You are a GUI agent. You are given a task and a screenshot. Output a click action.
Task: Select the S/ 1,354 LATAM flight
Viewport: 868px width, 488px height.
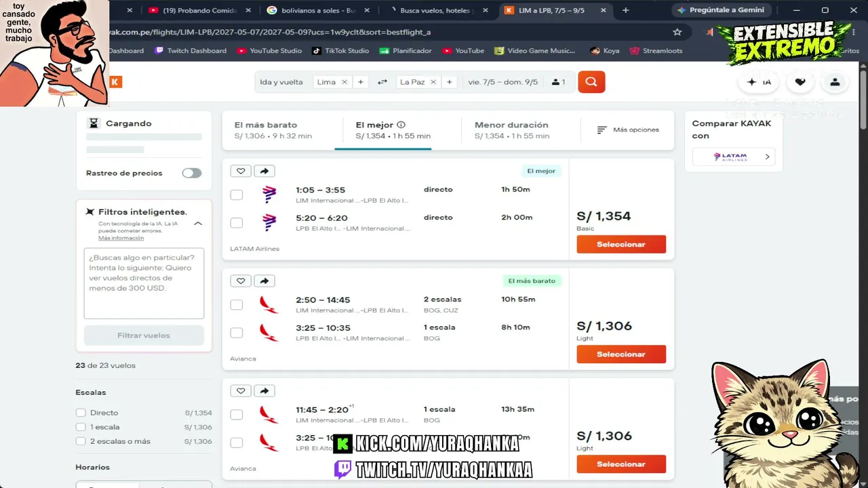coord(621,244)
